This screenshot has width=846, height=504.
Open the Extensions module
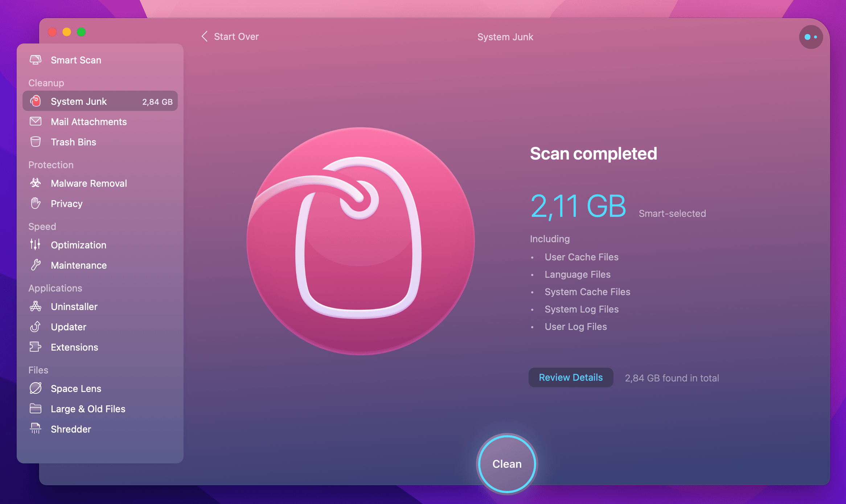point(100,347)
